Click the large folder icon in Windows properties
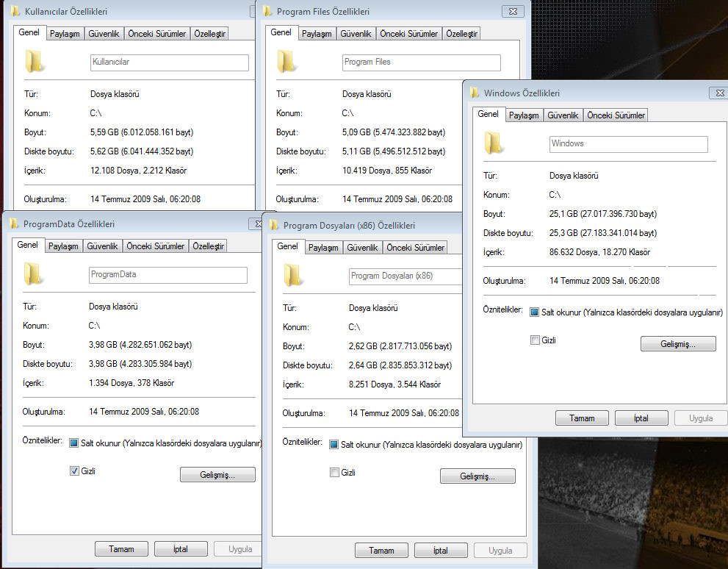The image size is (728, 569). 493,143
